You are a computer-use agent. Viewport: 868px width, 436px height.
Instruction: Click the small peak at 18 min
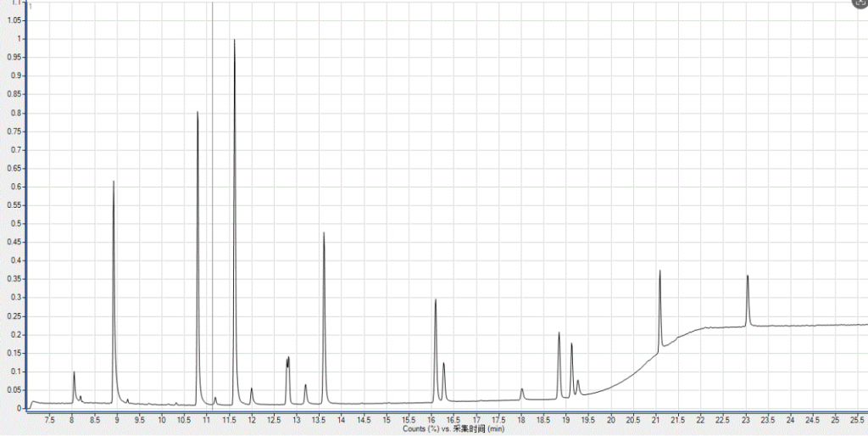(x=521, y=389)
